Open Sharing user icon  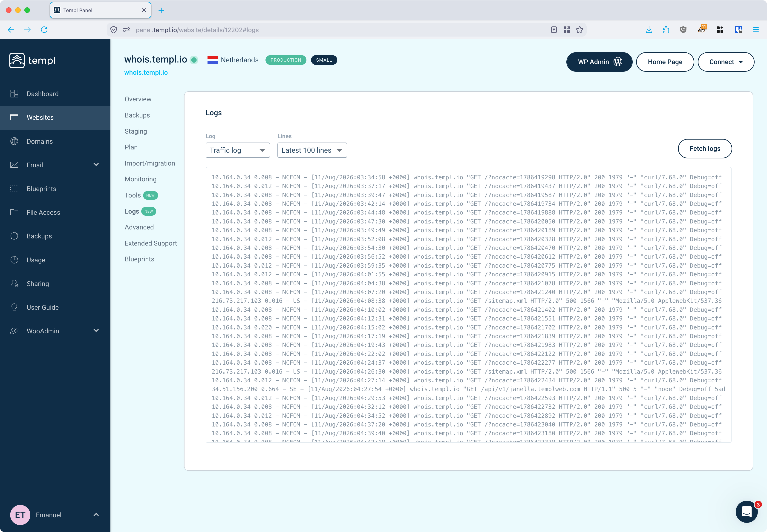point(14,283)
